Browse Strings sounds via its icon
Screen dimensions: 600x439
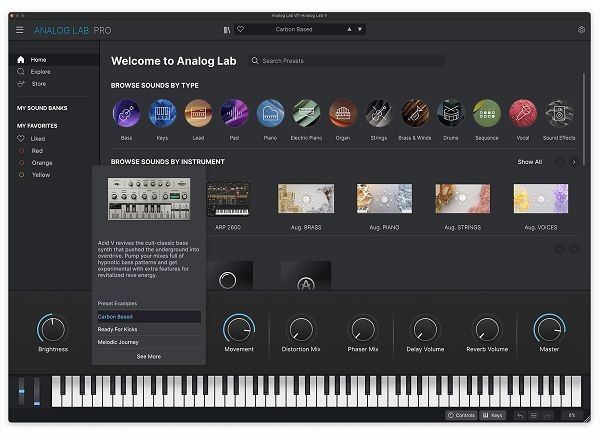[x=379, y=113]
